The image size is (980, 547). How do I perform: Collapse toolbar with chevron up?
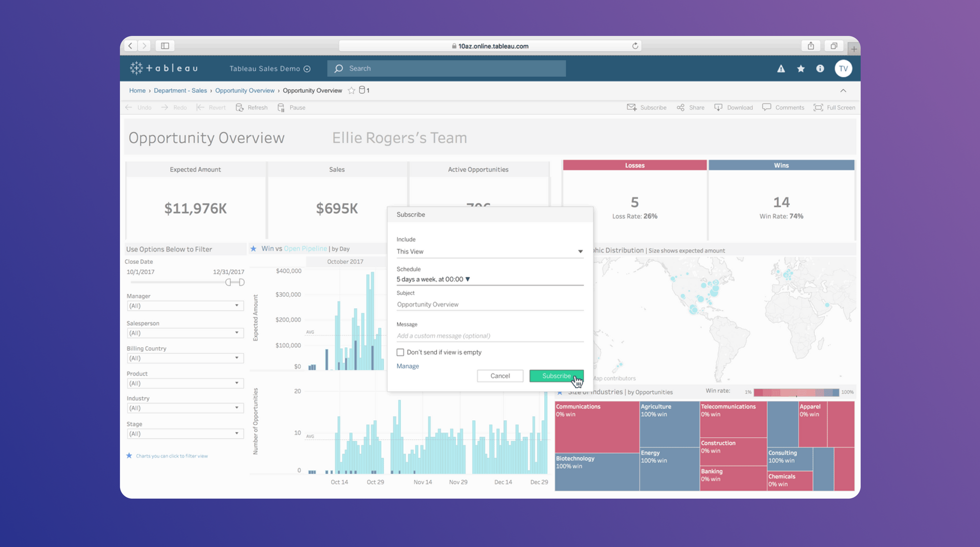coord(843,91)
